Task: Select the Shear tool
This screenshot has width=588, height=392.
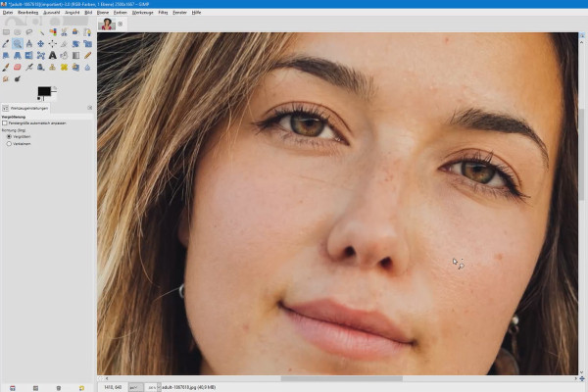Action: [6, 56]
